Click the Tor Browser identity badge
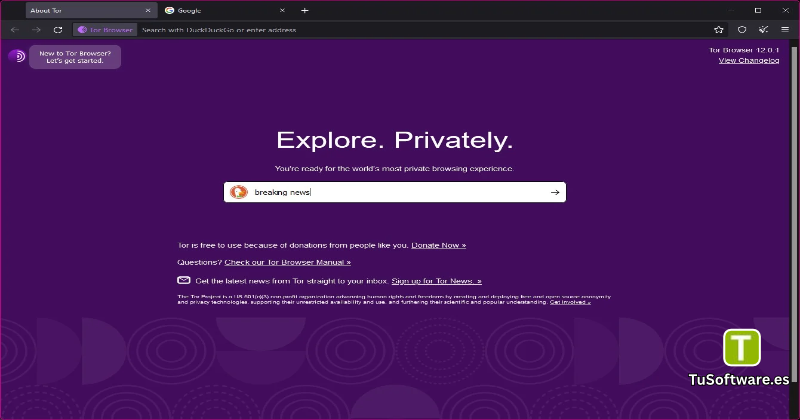The image size is (800, 420). click(105, 30)
